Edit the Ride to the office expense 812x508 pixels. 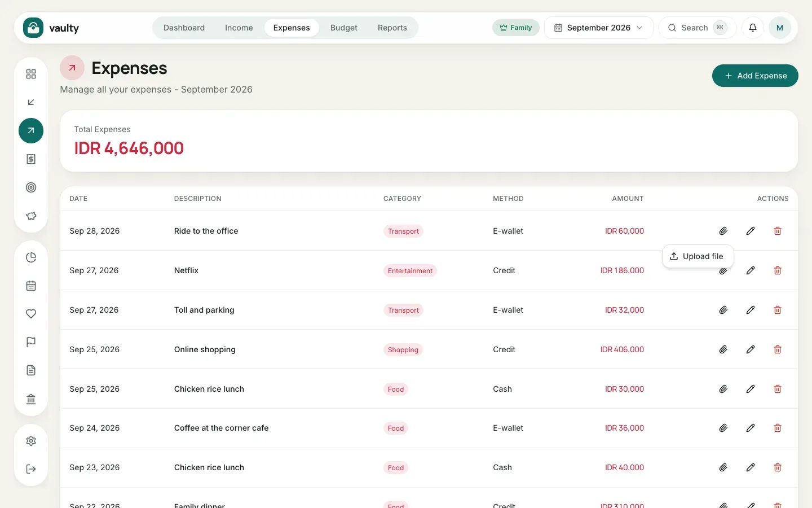tap(751, 231)
